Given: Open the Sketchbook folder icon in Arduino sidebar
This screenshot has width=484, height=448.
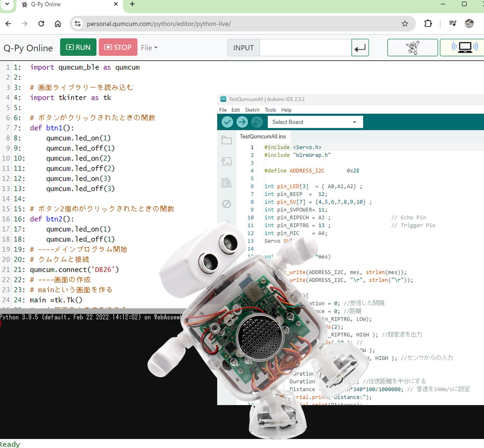Looking at the screenshot, I should pos(227,140).
